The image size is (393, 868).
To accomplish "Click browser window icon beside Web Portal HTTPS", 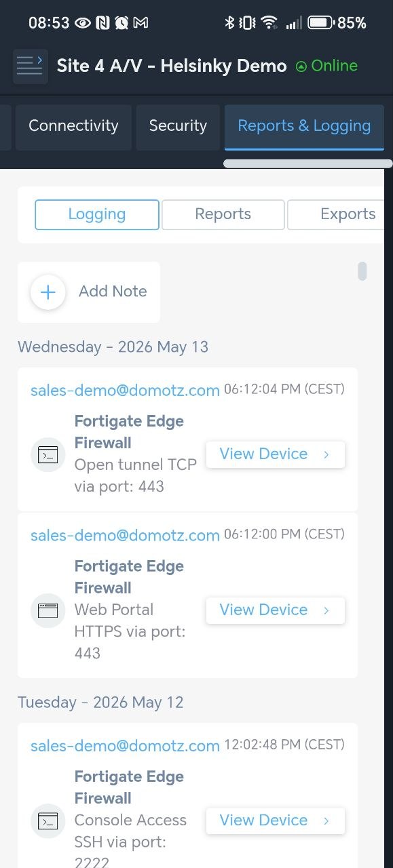I will pyautogui.click(x=48, y=610).
